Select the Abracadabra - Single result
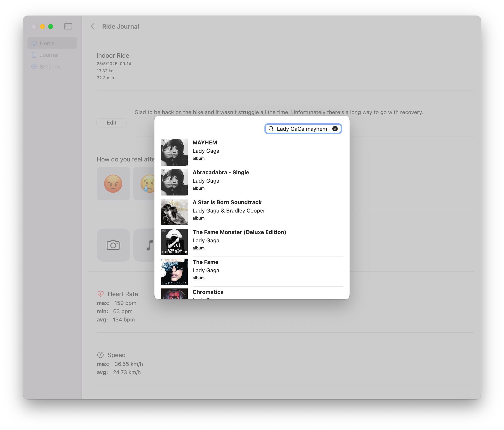Image resolution: width=504 pixels, height=430 pixels. [x=252, y=182]
